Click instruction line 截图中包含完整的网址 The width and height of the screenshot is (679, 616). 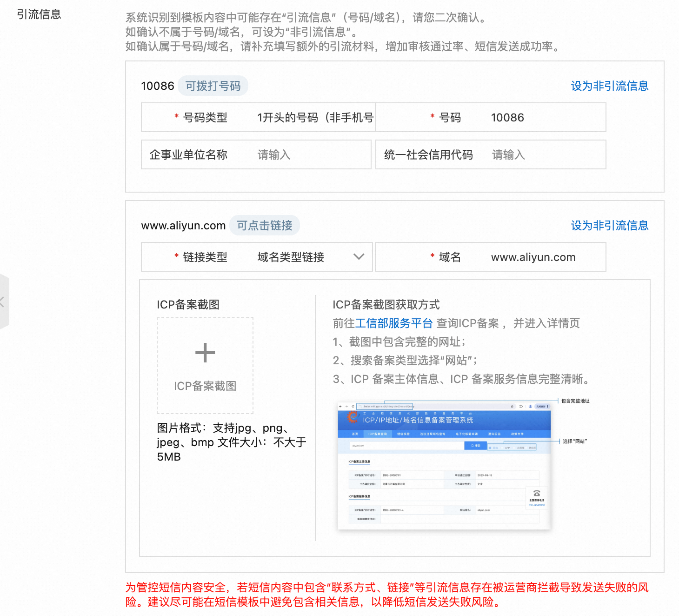(x=399, y=341)
